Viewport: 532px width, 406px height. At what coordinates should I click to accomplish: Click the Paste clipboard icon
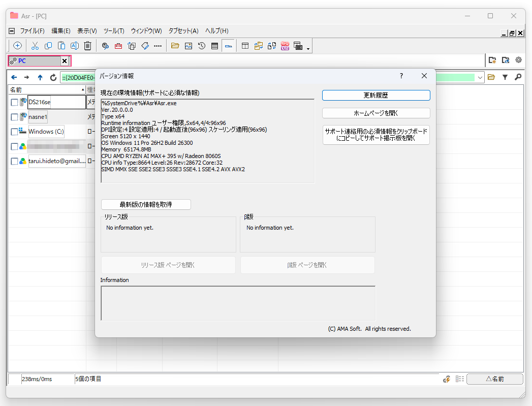point(61,46)
